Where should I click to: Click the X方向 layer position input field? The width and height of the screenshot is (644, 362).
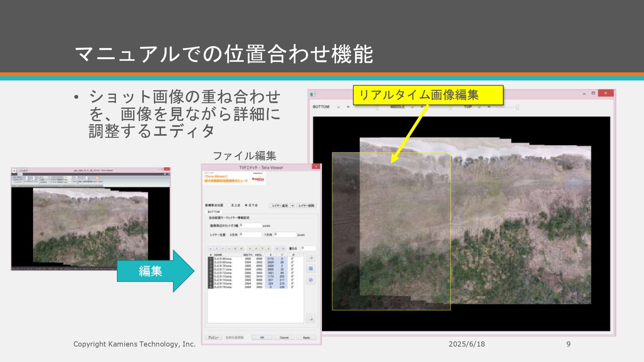[x=250, y=235]
